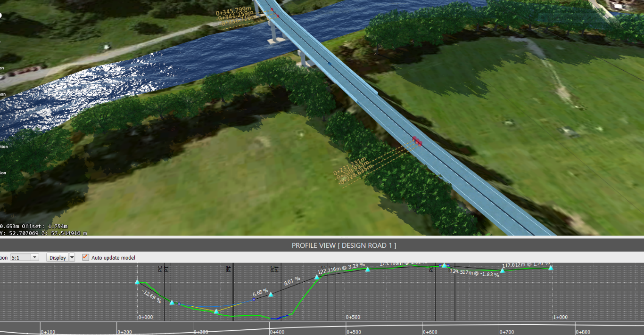Click station 0+400 on the bottom ruler
Image resolution: width=644 pixels, height=335 pixels.
(x=277, y=332)
